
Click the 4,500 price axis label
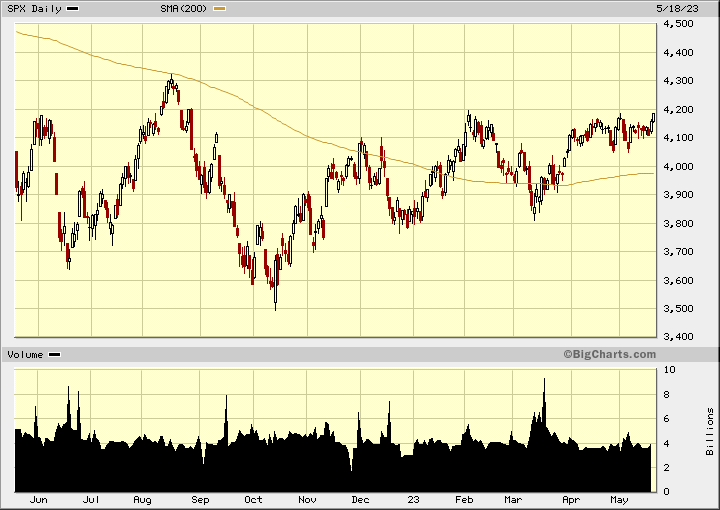(x=678, y=24)
